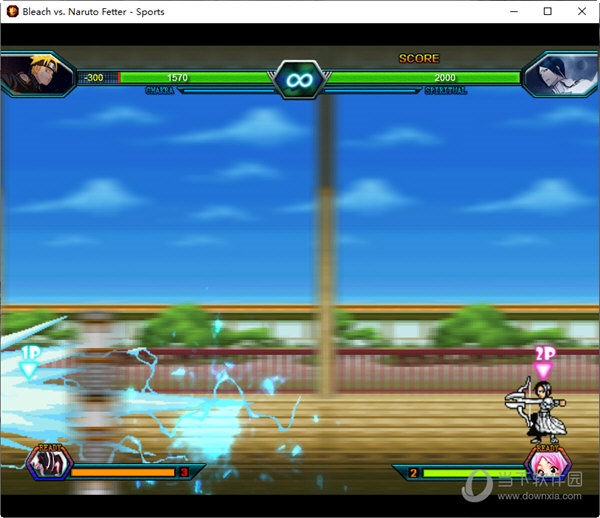The height and width of the screenshot is (518, 600).
Task: Click the player-one assist character icon
Action: [x=49, y=463]
